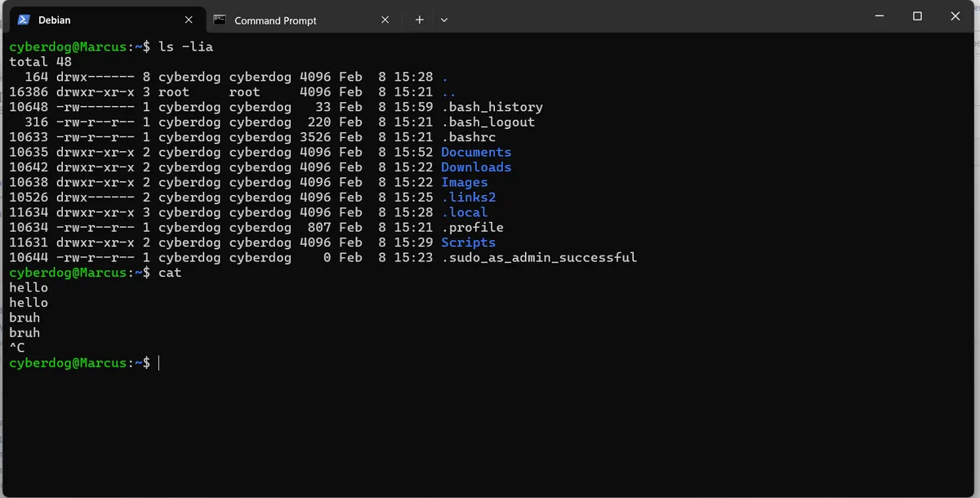Click the first 'hello' output line
Viewport: 980px width, 498px height.
pyautogui.click(x=29, y=287)
